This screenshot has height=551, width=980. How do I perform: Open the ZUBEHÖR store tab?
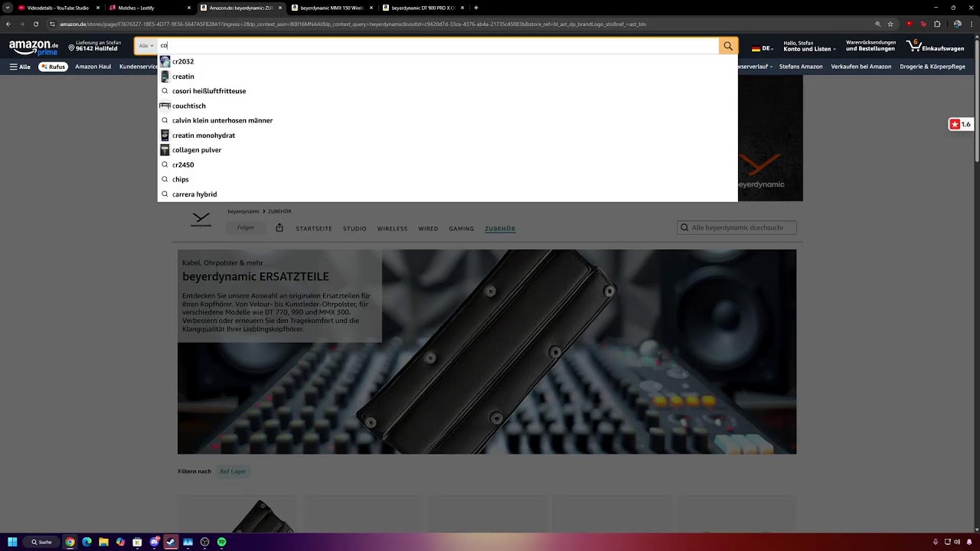click(500, 229)
